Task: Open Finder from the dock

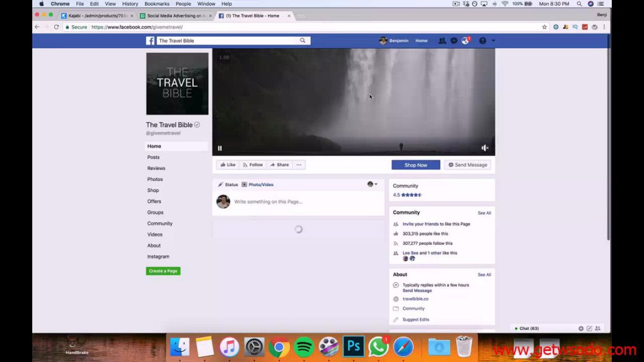Action: pyautogui.click(x=180, y=347)
